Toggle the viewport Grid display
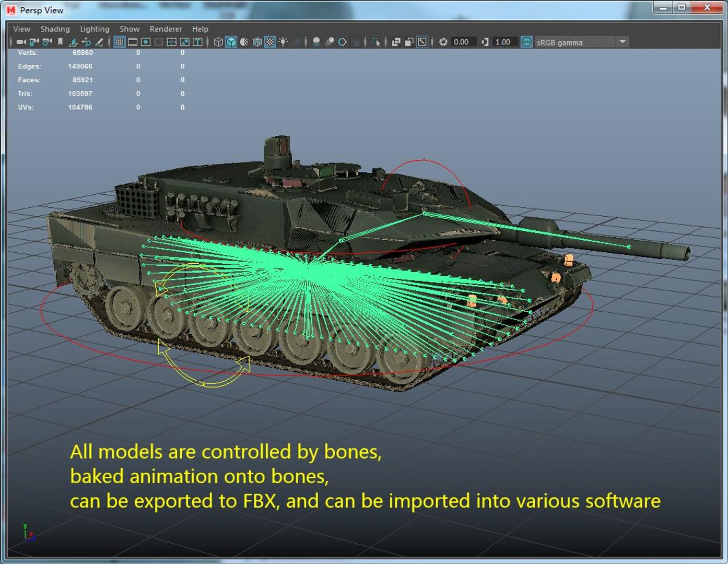 [x=120, y=42]
